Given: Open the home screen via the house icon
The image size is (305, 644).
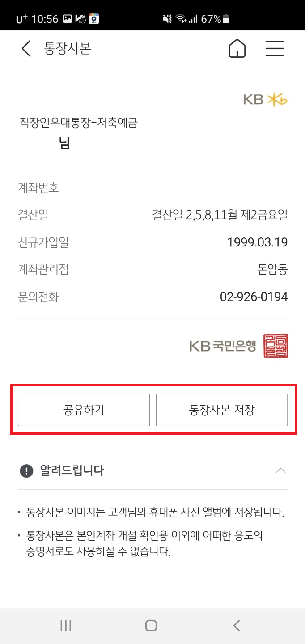Looking at the screenshot, I should 237,48.
